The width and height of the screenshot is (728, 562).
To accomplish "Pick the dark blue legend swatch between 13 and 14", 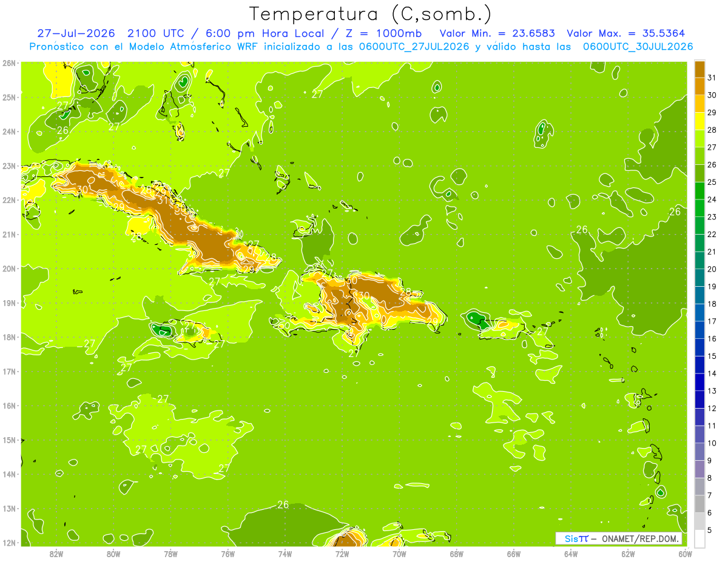I will click(699, 382).
